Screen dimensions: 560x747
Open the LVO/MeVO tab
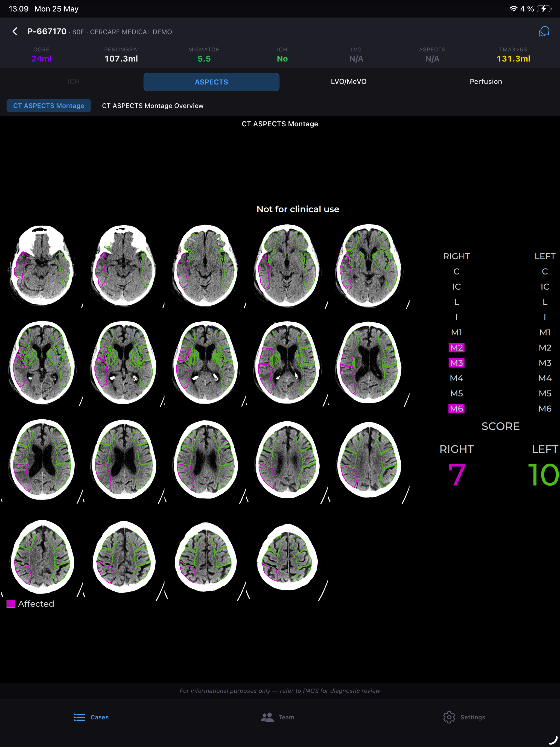click(349, 82)
